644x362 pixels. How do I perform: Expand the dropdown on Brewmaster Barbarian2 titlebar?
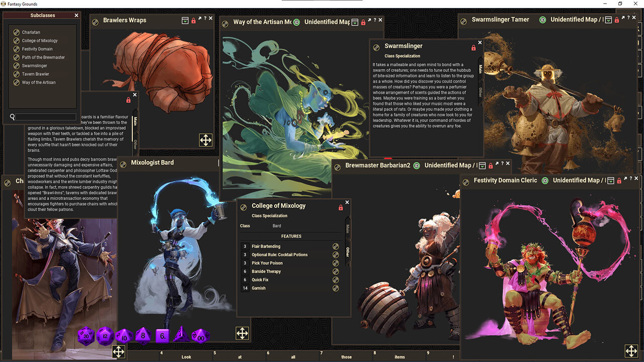pyautogui.click(x=482, y=165)
